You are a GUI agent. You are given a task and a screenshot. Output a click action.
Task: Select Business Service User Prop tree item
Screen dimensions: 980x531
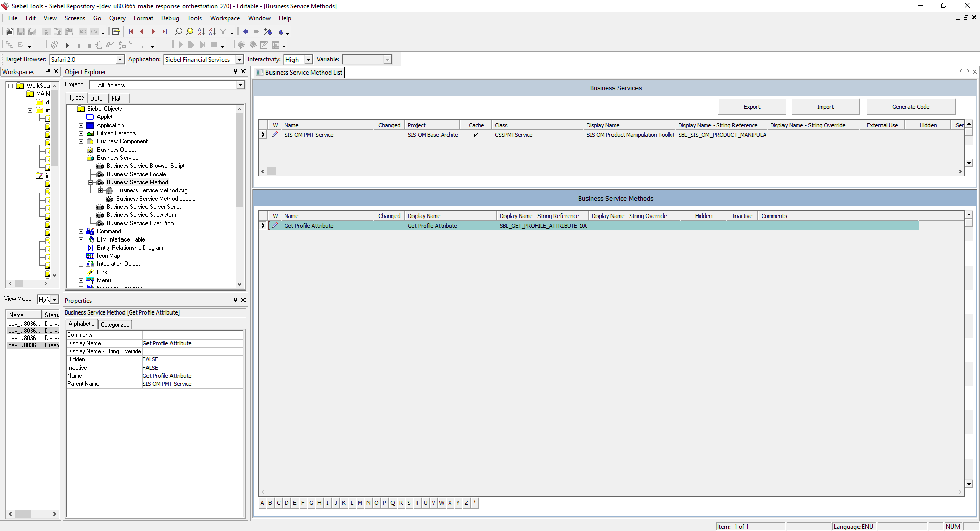click(140, 223)
